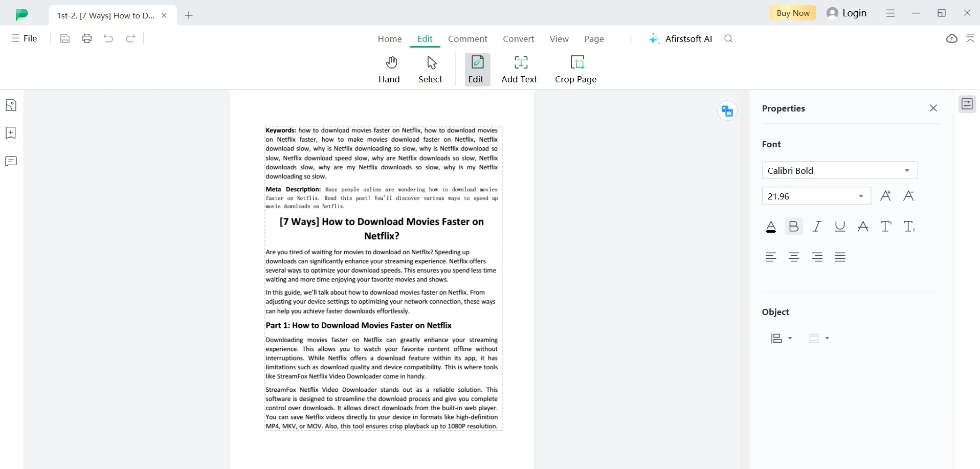The width and height of the screenshot is (980, 469).
Task: Open the bookmarks sidebar panel
Action: click(x=11, y=133)
